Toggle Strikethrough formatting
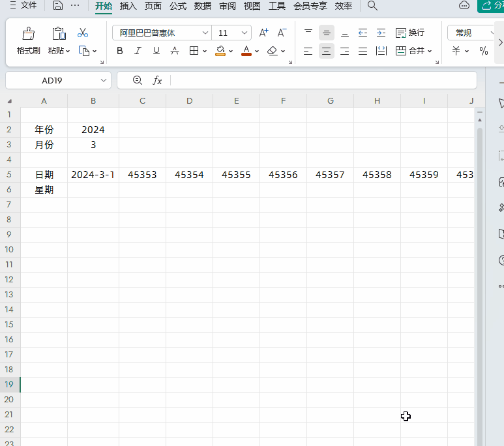504x446 pixels. [175, 51]
